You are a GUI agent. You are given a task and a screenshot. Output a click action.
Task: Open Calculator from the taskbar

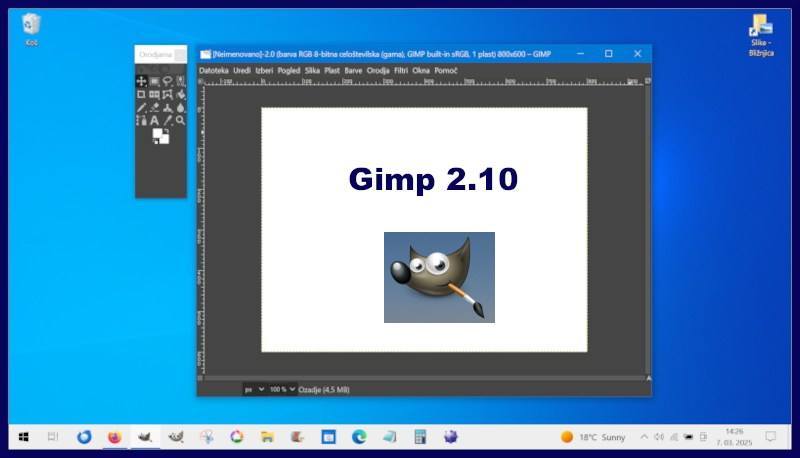pyautogui.click(x=420, y=437)
